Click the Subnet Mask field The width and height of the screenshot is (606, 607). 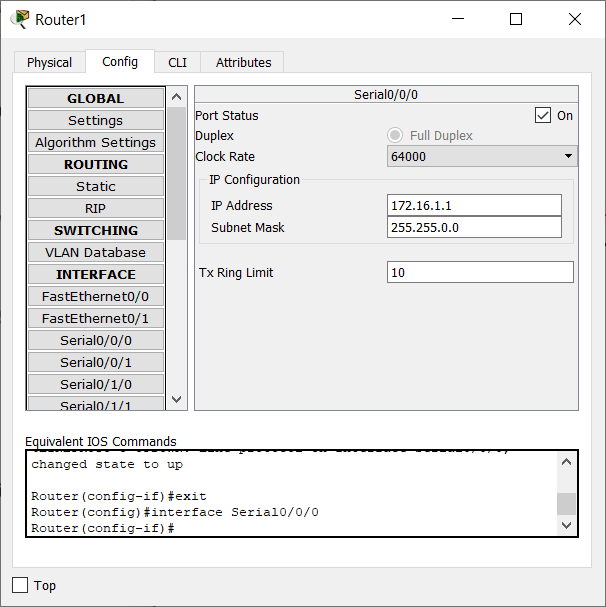[474, 227]
